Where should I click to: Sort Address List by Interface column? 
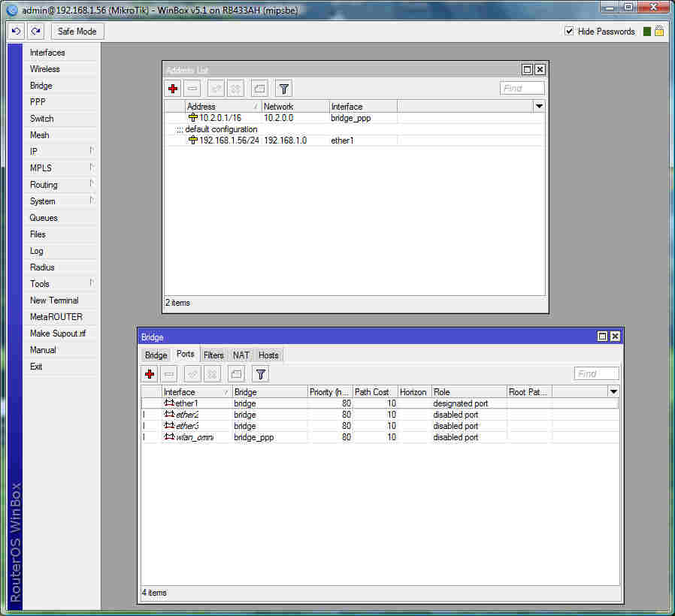coord(363,106)
